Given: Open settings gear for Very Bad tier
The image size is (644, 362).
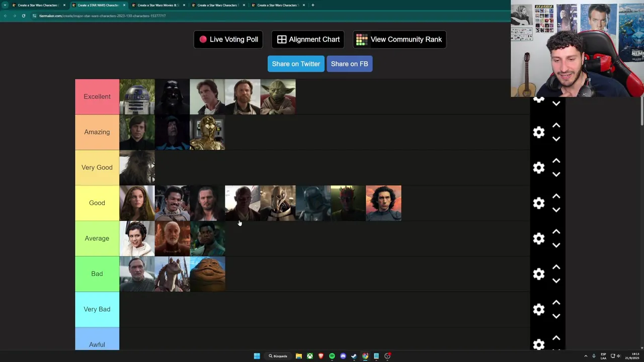Looking at the screenshot, I should click(539, 309).
